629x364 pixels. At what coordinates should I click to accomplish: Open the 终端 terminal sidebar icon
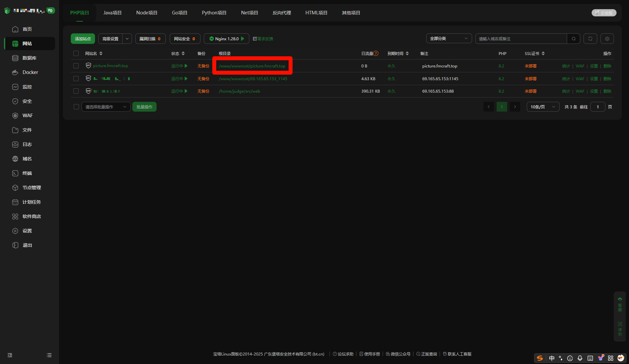[x=15, y=173]
